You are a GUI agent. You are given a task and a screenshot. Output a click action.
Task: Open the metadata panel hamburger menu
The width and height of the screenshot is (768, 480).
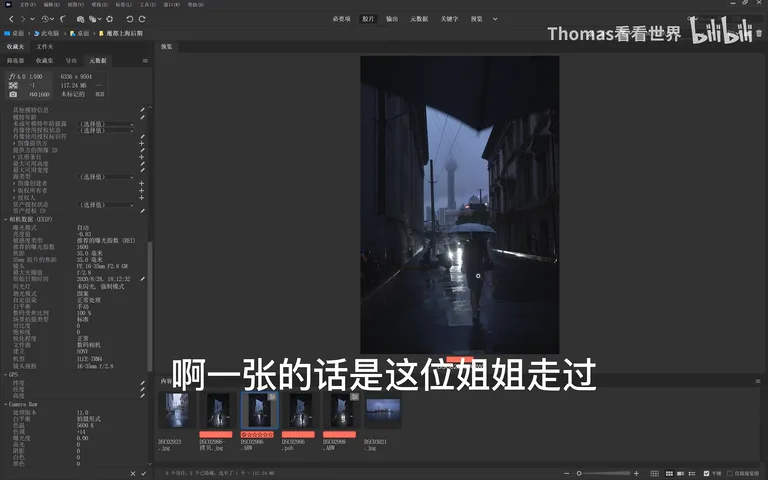[x=145, y=61]
